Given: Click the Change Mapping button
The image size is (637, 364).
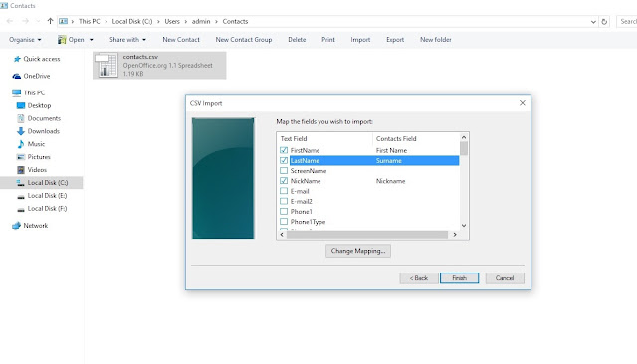Looking at the screenshot, I should pos(358,251).
